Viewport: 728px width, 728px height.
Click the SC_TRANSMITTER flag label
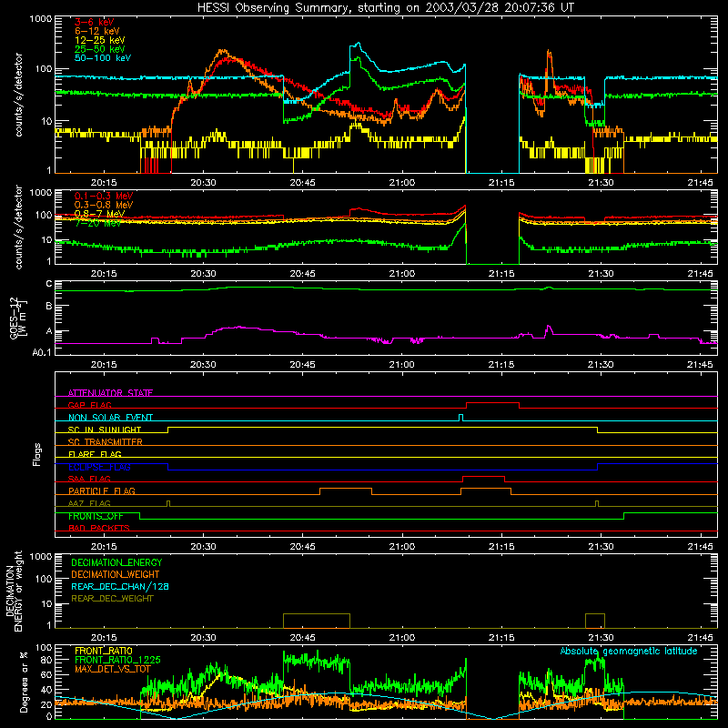click(105, 441)
